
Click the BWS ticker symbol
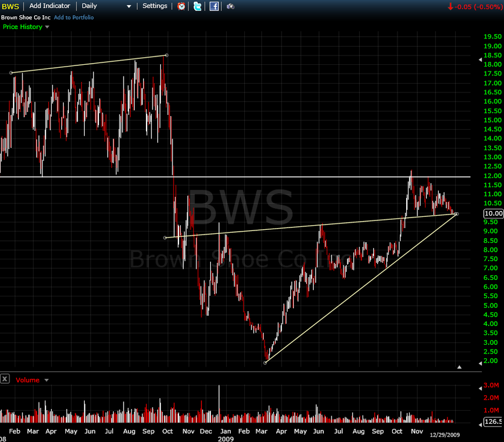coord(10,6)
